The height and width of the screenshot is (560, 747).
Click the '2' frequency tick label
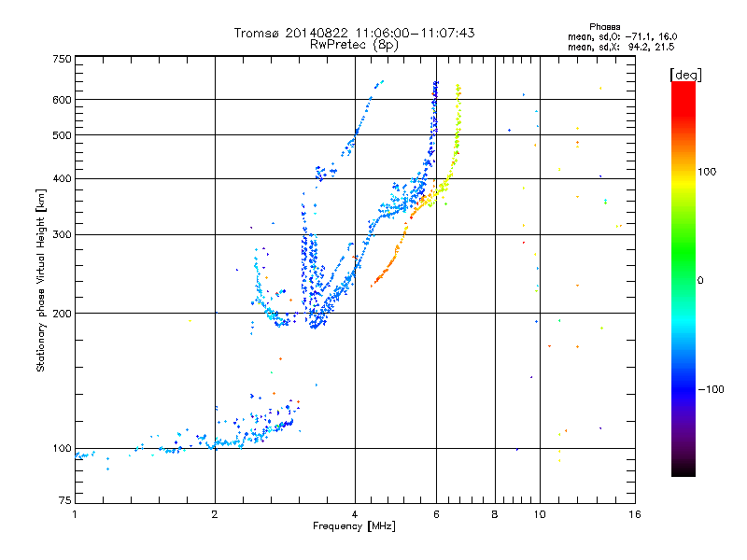215,514
